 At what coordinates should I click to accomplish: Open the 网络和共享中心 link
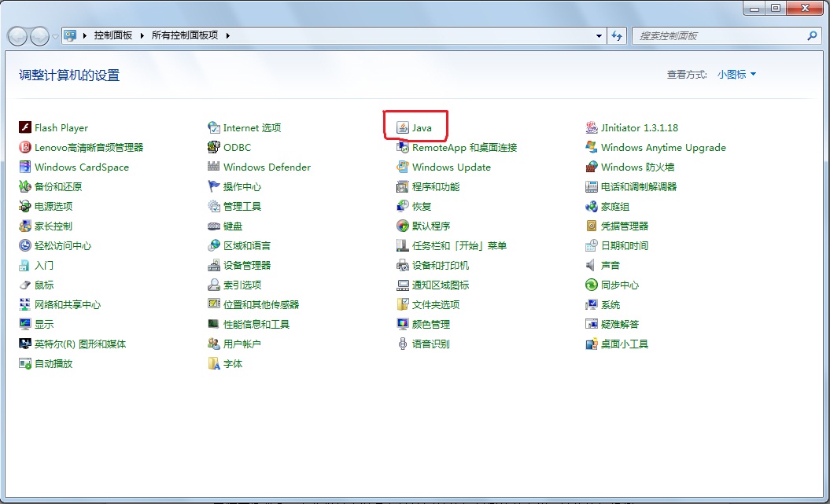click(x=68, y=305)
